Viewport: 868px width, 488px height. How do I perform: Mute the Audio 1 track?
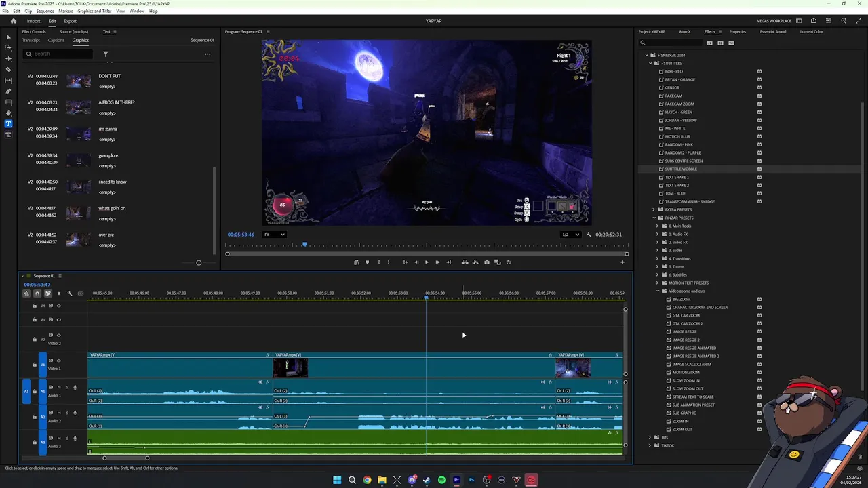click(x=58, y=387)
